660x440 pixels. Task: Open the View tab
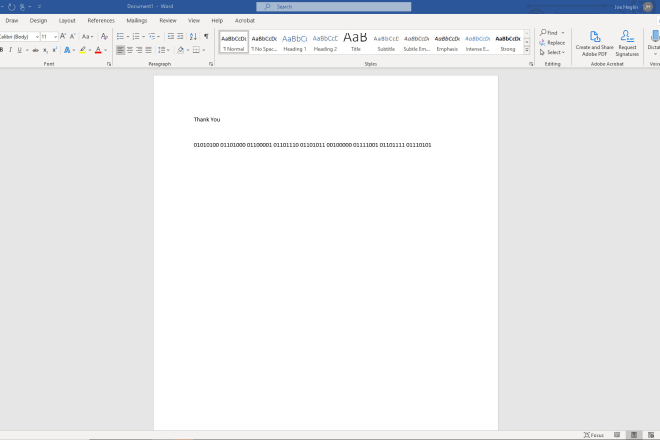[x=194, y=20]
